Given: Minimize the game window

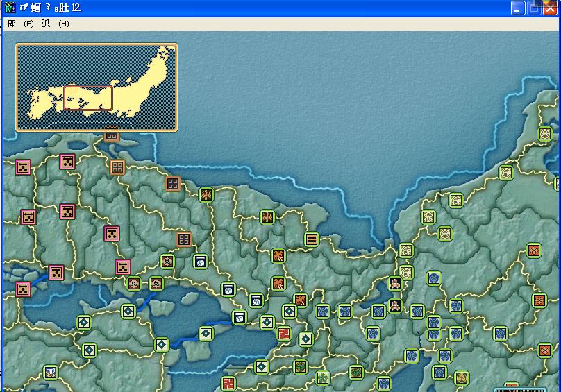Looking at the screenshot, I should 519,8.
